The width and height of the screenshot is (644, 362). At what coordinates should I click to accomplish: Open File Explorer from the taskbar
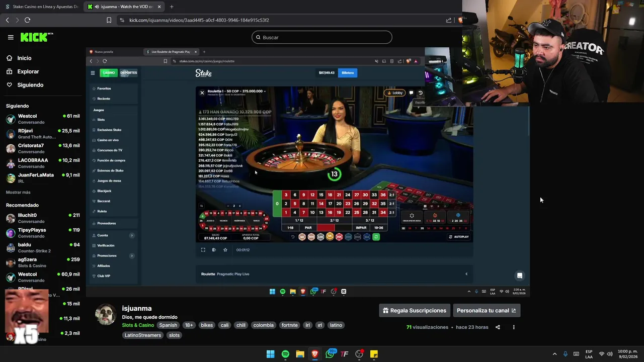click(300, 354)
